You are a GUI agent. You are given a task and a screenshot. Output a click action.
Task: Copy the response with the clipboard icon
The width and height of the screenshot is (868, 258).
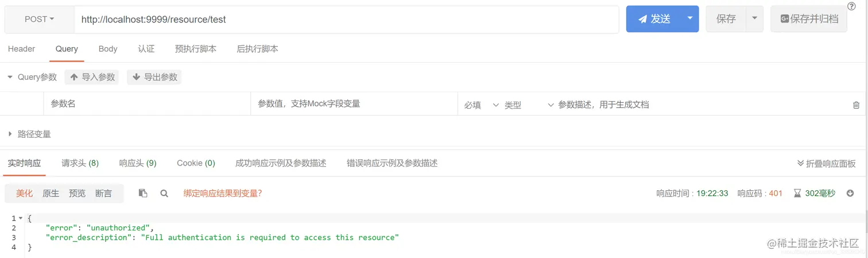(143, 193)
